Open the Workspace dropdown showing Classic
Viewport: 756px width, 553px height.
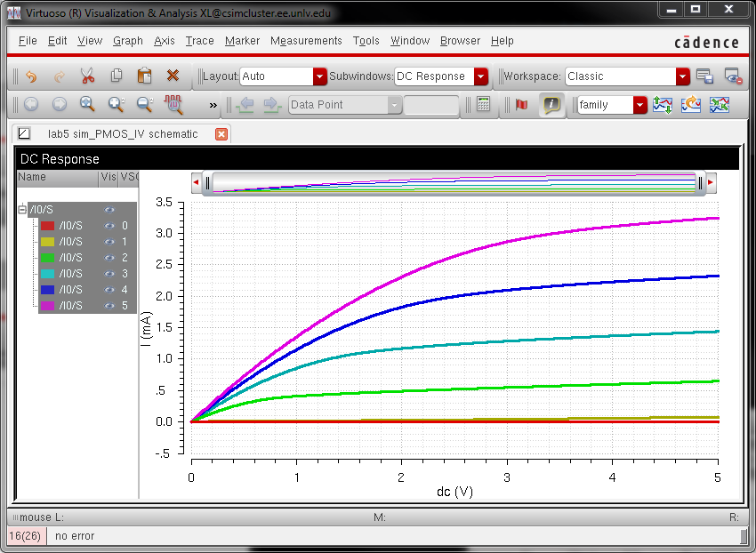click(x=682, y=76)
